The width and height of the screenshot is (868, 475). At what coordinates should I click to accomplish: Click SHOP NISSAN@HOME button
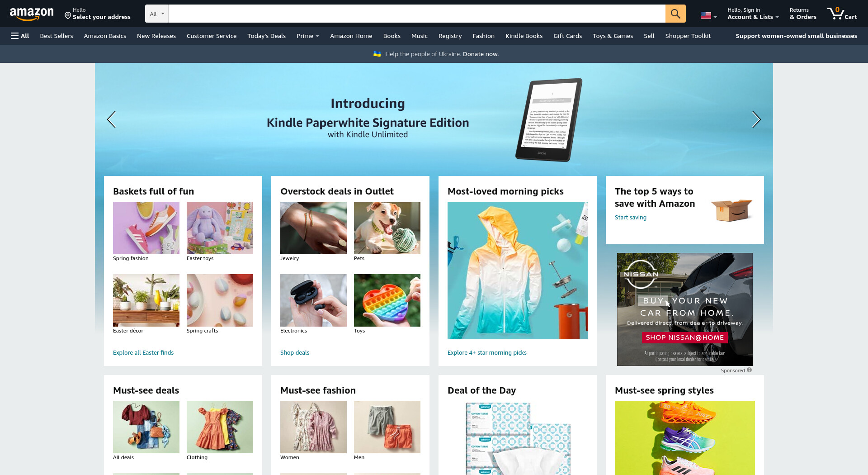(684, 337)
